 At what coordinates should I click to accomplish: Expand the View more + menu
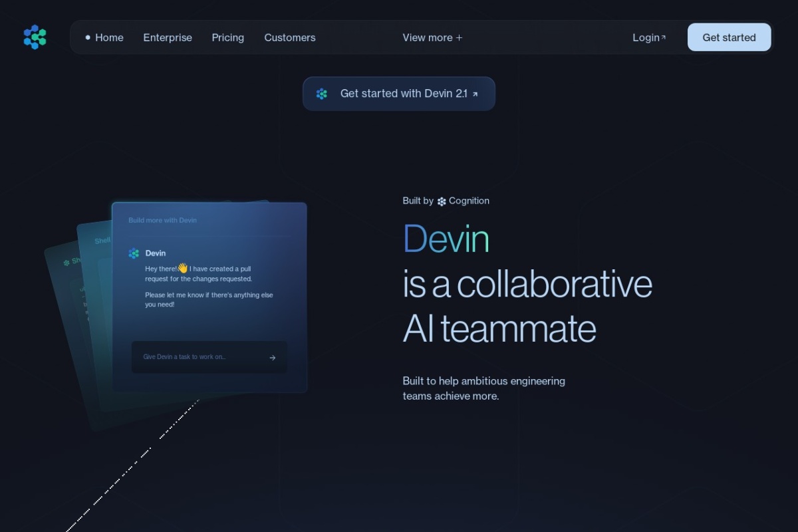pyautogui.click(x=432, y=38)
